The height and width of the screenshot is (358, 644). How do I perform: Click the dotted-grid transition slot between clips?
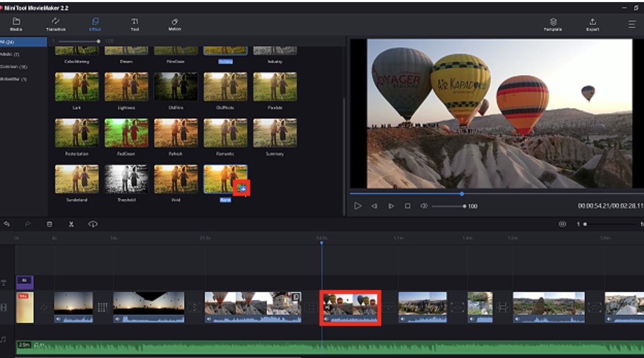coord(103,307)
